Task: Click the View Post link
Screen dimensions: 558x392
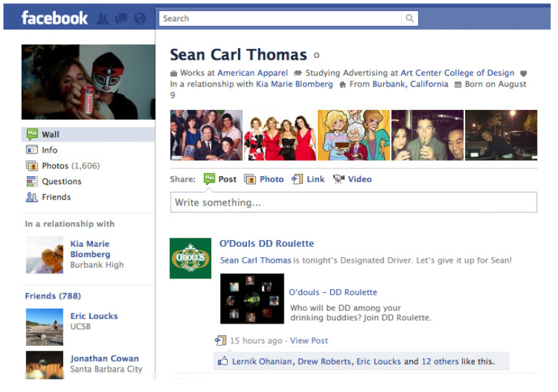Action: click(309, 341)
